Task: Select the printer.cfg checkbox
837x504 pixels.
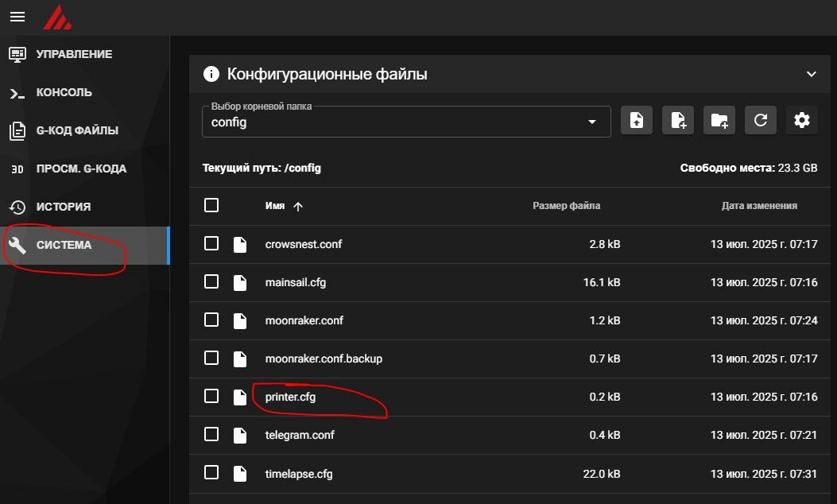Action: 211,396
